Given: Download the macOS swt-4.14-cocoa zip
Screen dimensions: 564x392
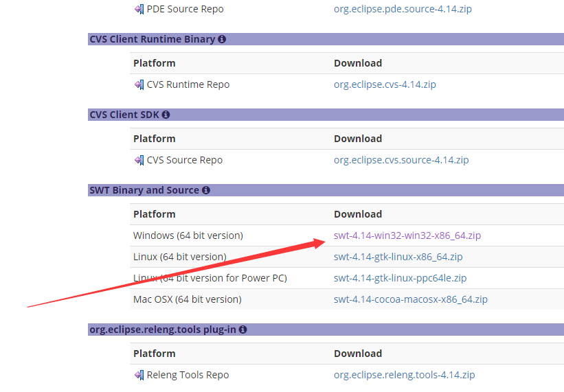Looking at the screenshot, I should 410,299.
